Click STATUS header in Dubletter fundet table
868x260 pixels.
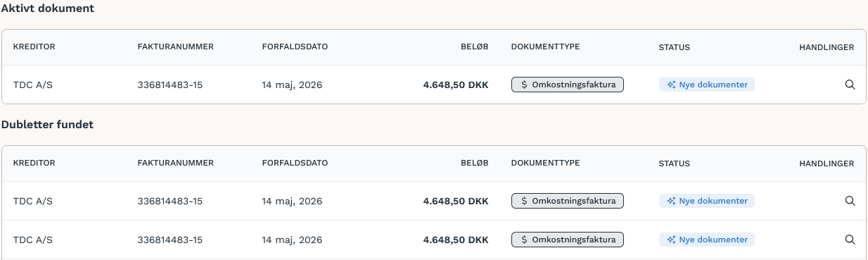point(674,163)
